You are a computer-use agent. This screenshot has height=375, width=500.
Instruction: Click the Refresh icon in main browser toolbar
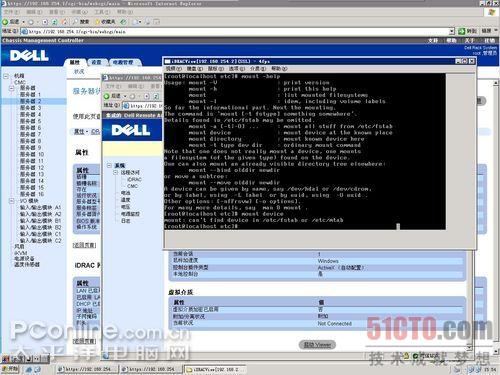click(54, 22)
